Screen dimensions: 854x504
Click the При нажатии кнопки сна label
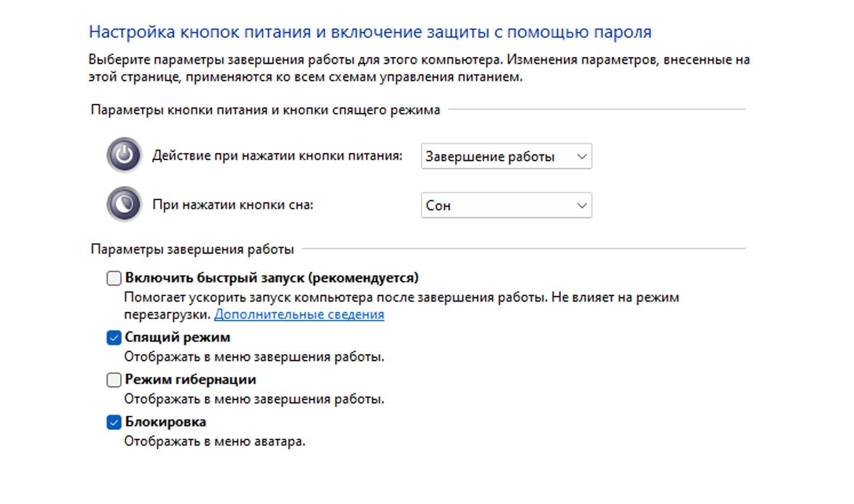pos(232,205)
